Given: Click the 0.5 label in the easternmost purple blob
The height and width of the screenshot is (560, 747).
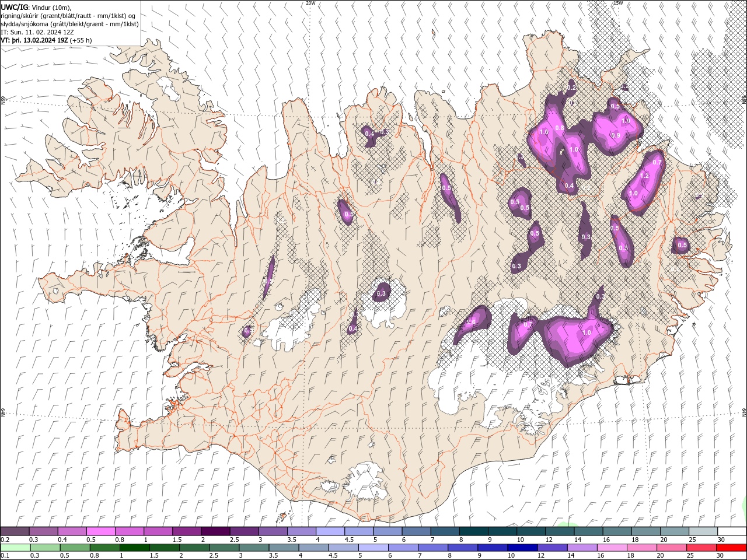Looking at the screenshot, I should coord(682,245).
